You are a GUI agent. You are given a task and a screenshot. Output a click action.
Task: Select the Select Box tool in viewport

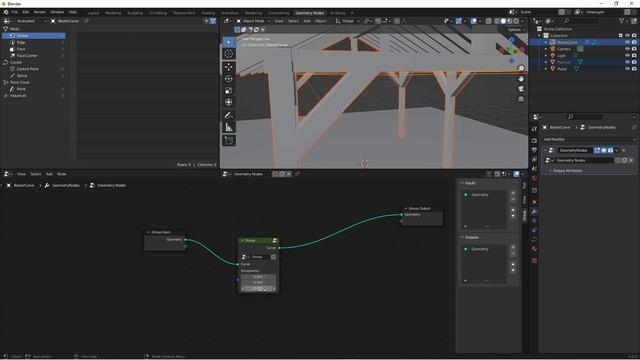click(229, 42)
